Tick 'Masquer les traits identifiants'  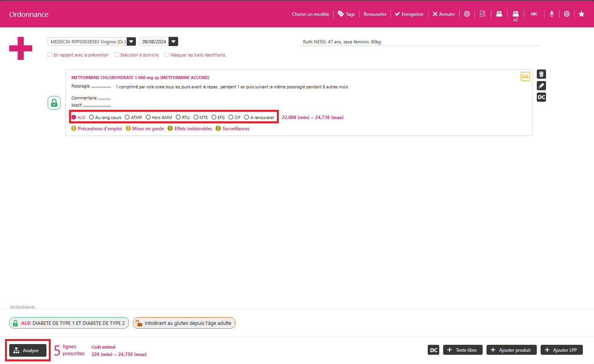pyautogui.click(x=167, y=55)
